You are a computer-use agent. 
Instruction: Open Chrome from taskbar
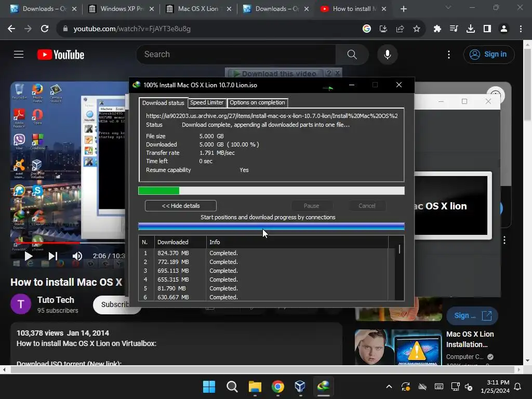[278, 387]
